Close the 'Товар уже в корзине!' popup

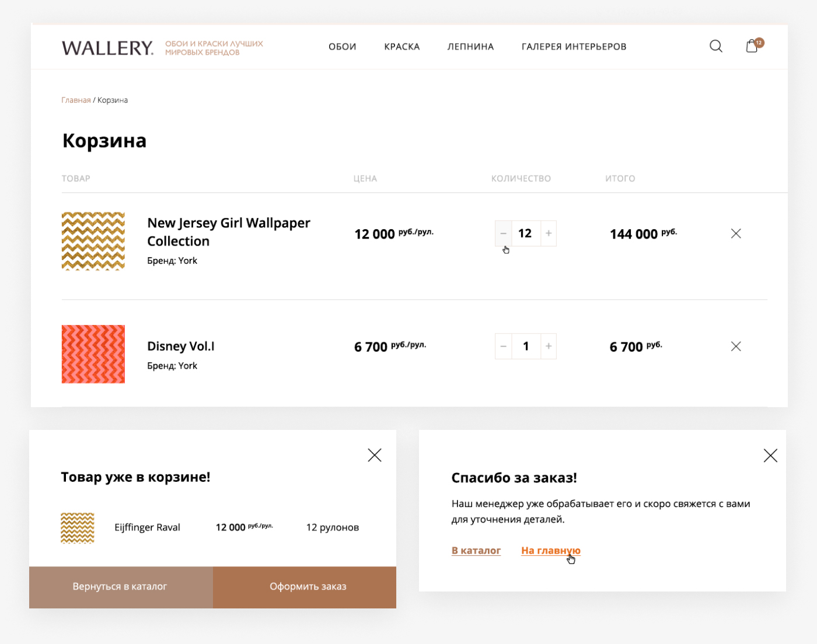tap(375, 455)
